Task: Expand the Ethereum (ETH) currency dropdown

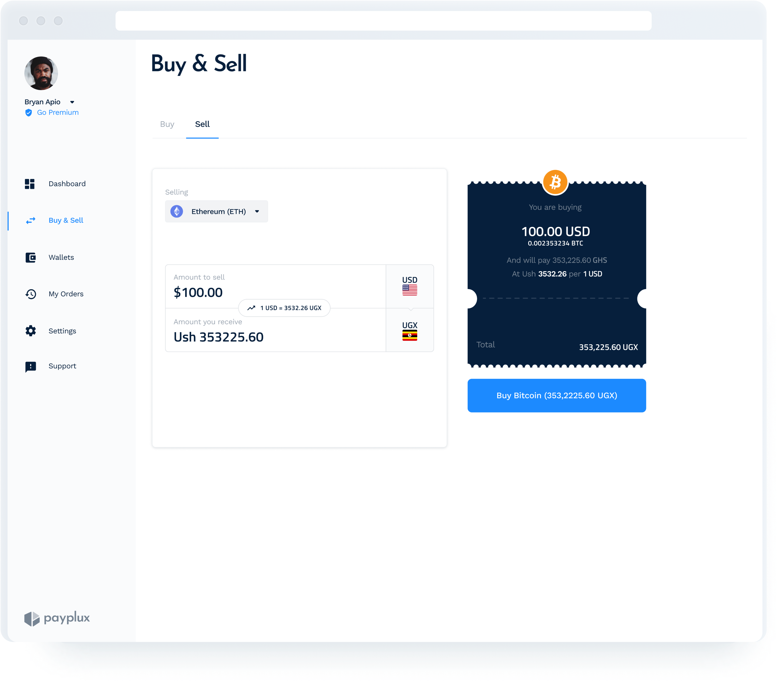Action: coord(257,211)
